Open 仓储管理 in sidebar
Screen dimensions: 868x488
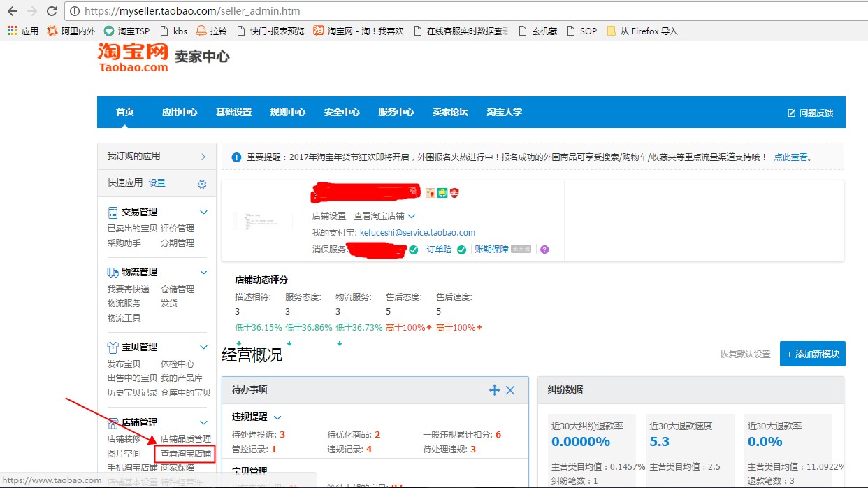tap(178, 289)
